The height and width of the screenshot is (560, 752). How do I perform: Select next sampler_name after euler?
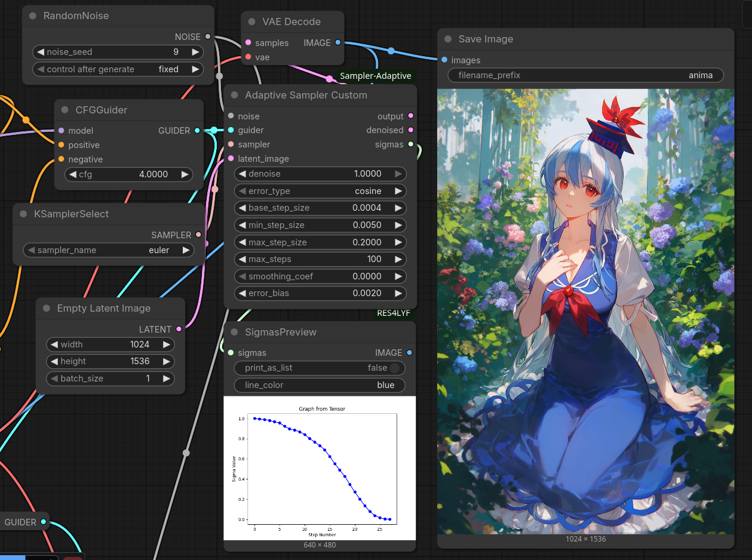click(x=186, y=250)
